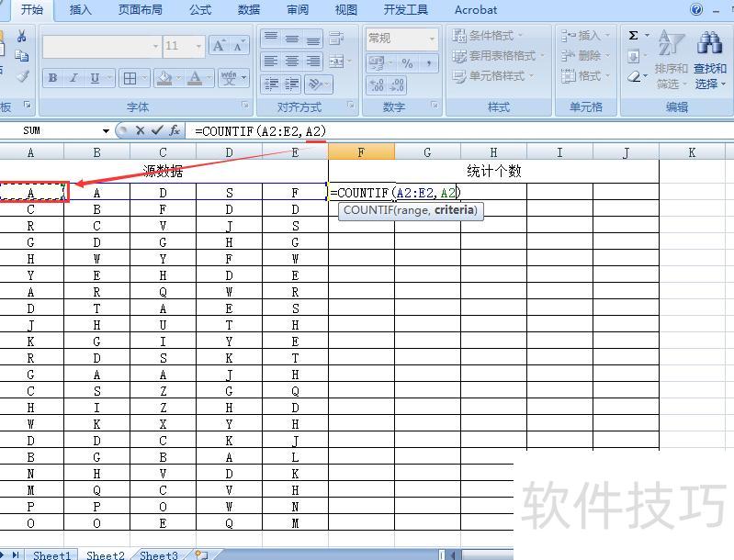Screen dimensions: 734x560
Task: Apply comma style
Action: point(428,62)
